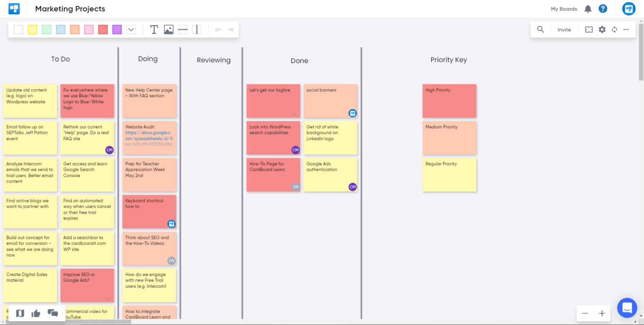Screen dimensions: 644x325
Task: Click the Invite button
Action: click(x=564, y=29)
